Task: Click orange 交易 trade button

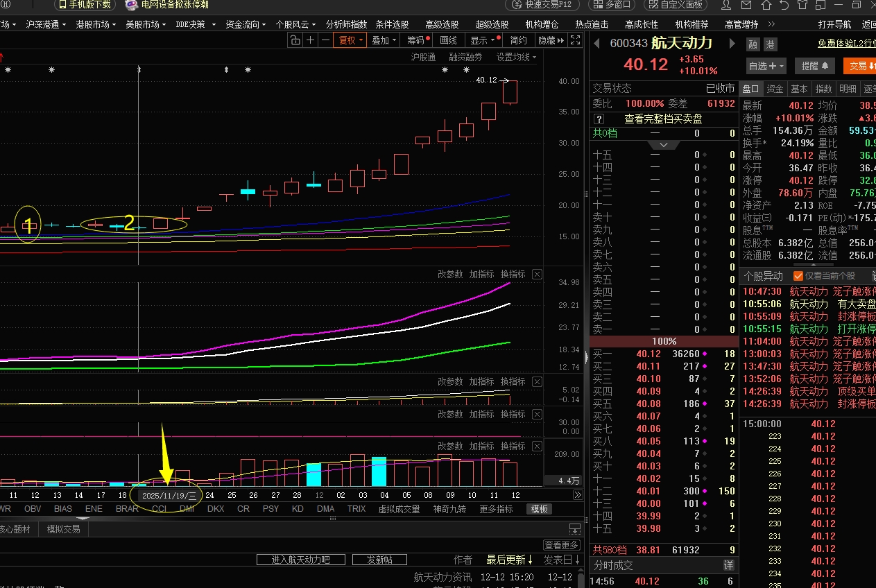Action: pyautogui.click(x=859, y=66)
